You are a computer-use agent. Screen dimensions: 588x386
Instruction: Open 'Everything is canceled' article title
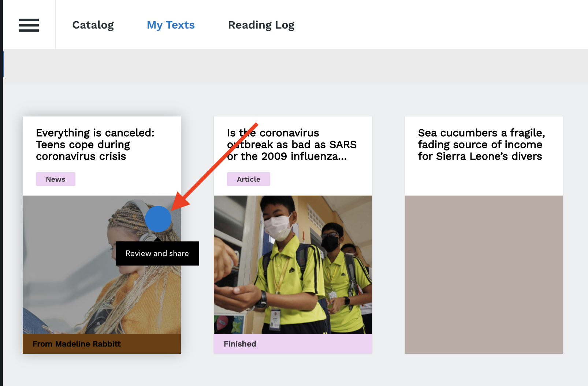pos(95,144)
